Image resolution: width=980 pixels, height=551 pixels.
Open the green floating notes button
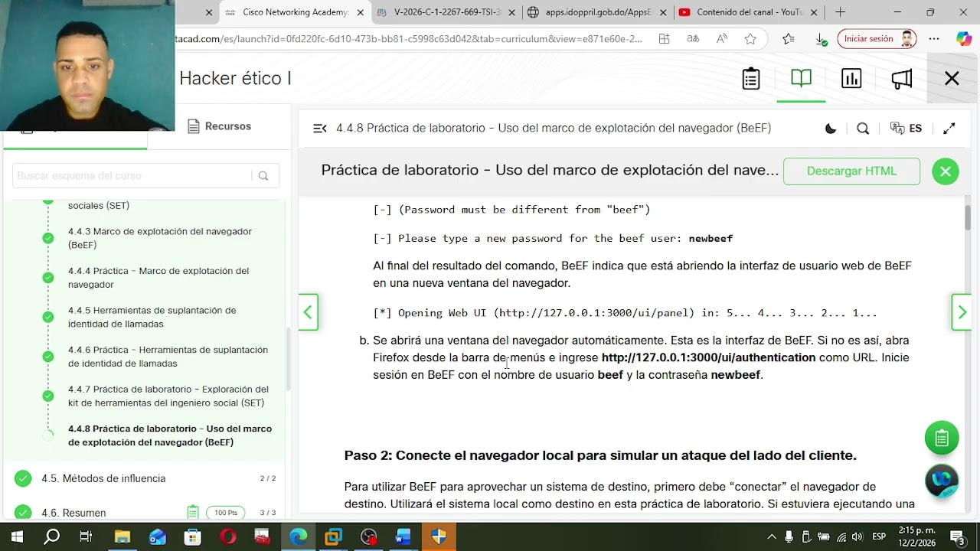click(942, 439)
